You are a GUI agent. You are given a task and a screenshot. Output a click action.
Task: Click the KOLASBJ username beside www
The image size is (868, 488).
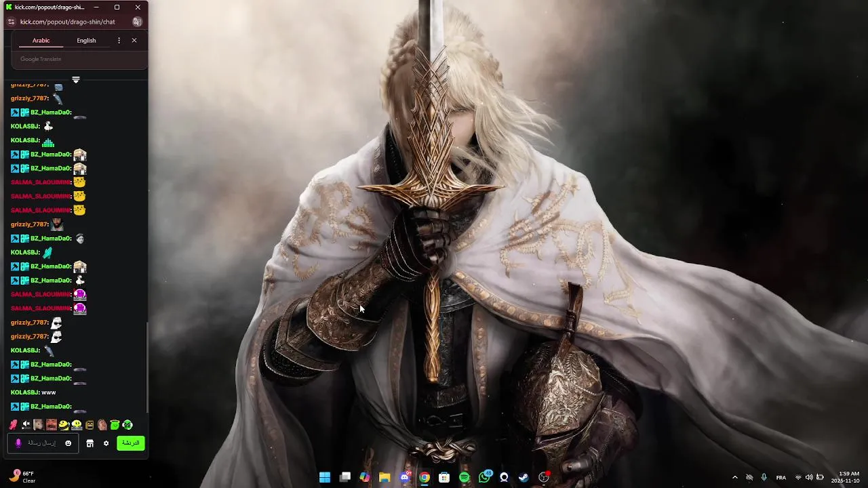pyautogui.click(x=24, y=392)
